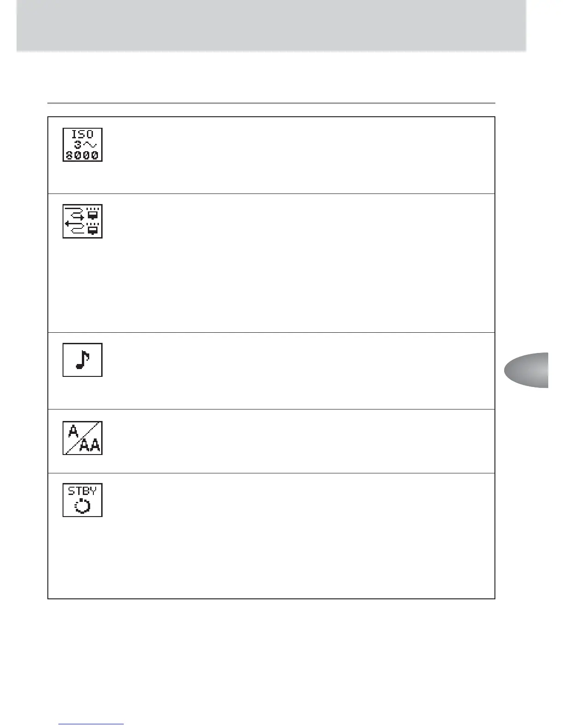Viewport: 563px width, 728px height.
Task: Click the "ISO" lettering in the top icon
Action: click(x=82, y=134)
